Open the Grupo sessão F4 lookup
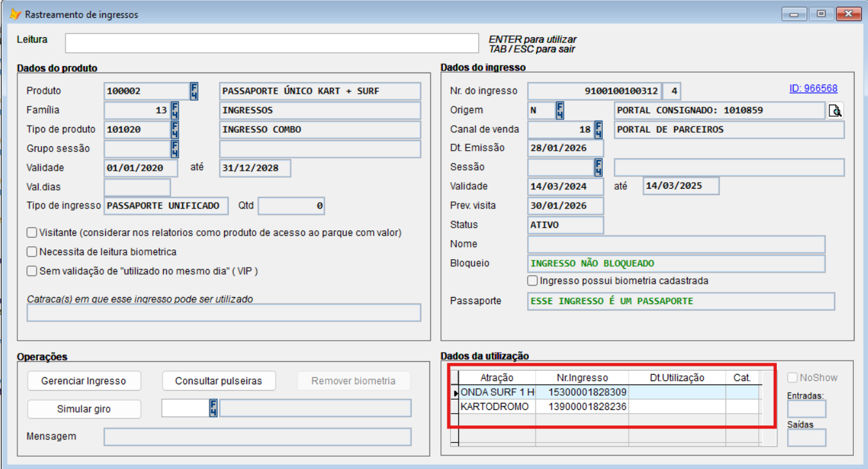868x469 pixels. (175, 149)
